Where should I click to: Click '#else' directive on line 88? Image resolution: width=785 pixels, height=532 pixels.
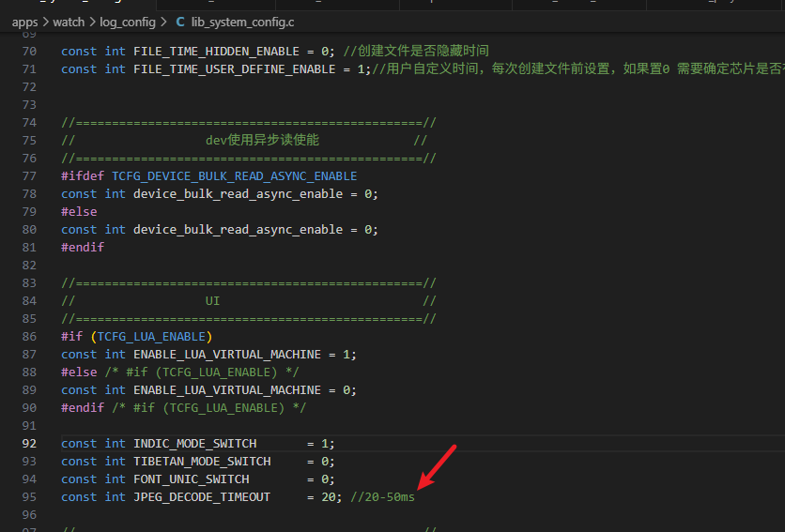(x=79, y=372)
